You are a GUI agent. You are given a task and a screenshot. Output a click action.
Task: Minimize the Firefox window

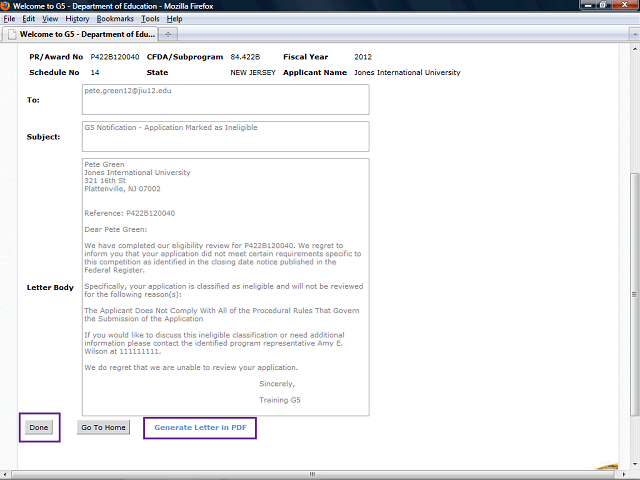[588, 5]
